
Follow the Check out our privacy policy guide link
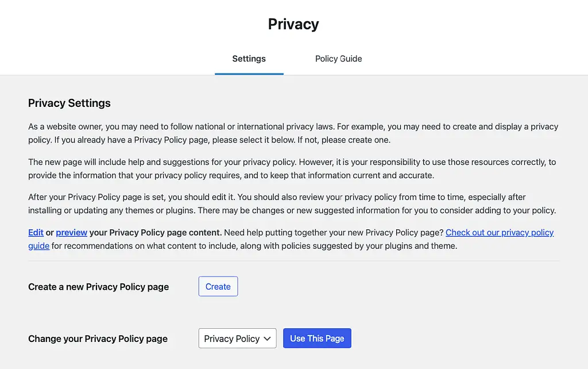(500, 232)
